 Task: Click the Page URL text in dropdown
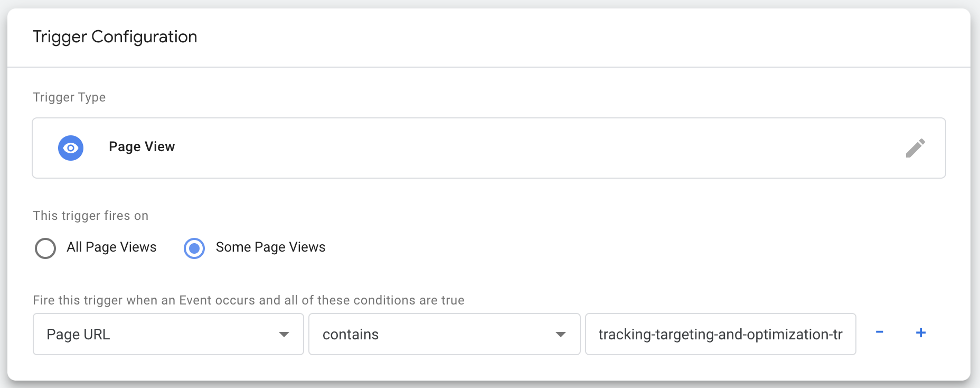tap(78, 335)
